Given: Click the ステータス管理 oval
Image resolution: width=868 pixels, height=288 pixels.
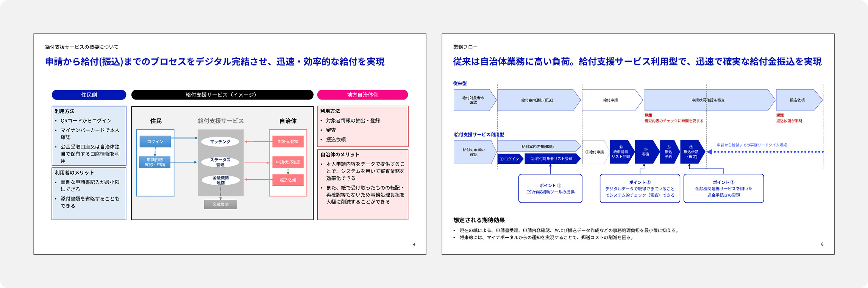Looking at the screenshot, I should (x=220, y=162).
